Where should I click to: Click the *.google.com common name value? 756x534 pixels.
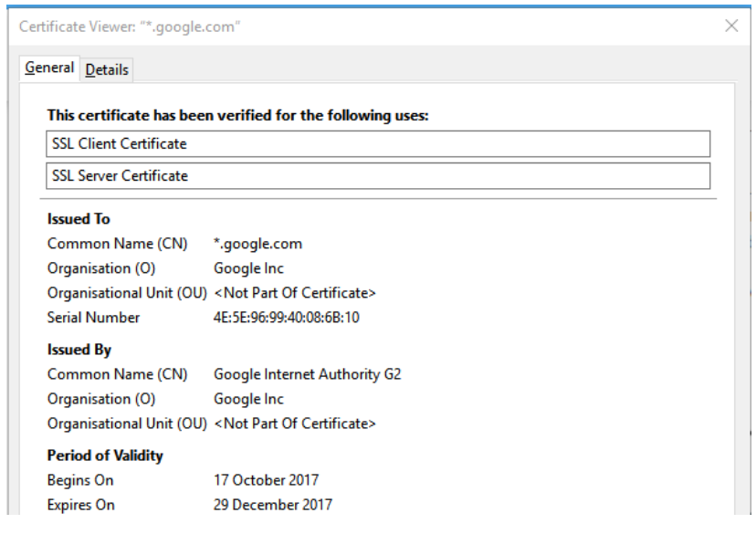click(x=257, y=244)
